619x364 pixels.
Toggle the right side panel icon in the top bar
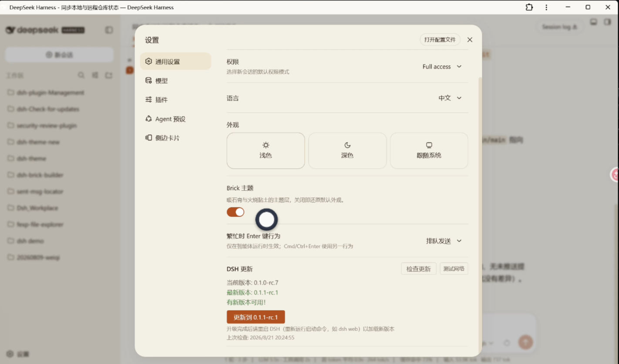point(607,22)
